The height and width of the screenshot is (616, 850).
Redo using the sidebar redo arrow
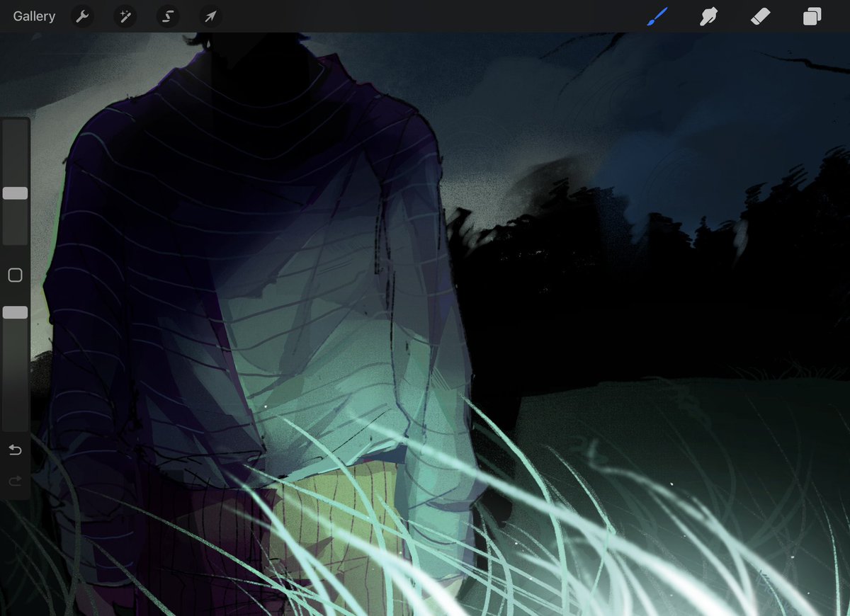pos(15,481)
